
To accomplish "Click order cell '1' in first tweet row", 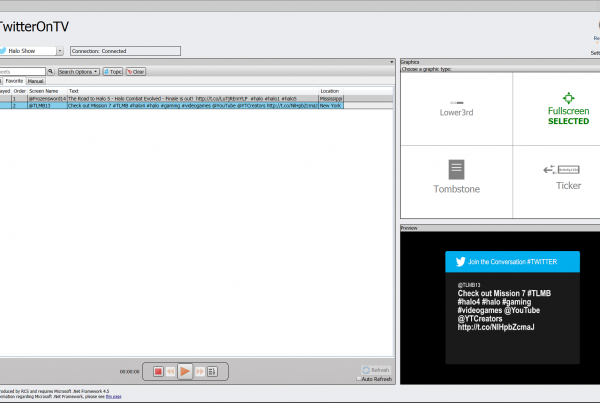I will pos(20,99).
